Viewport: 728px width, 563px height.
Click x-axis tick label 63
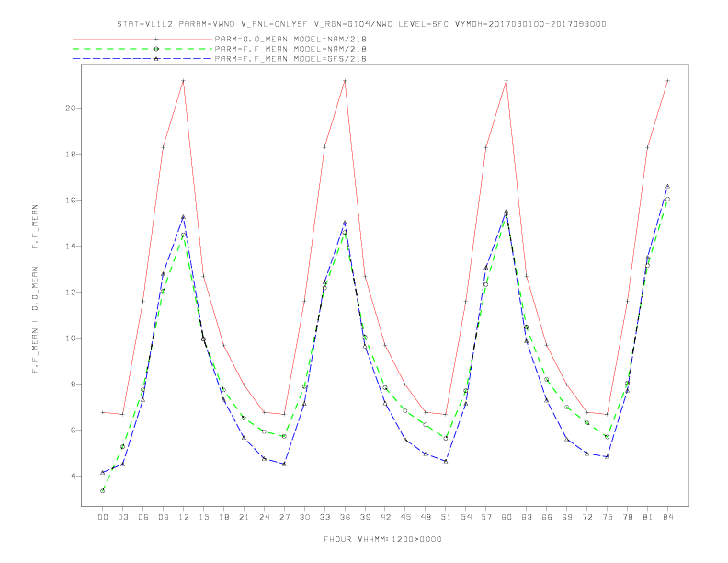point(527,517)
